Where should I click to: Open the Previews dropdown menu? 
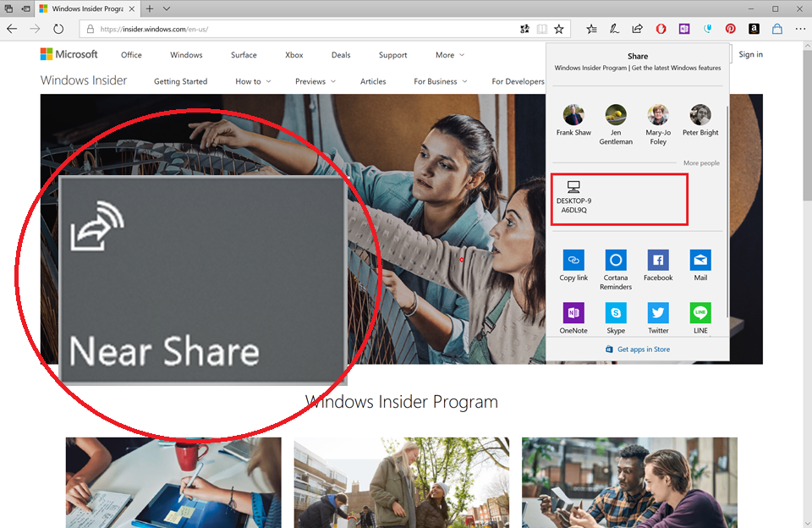click(x=315, y=82)
